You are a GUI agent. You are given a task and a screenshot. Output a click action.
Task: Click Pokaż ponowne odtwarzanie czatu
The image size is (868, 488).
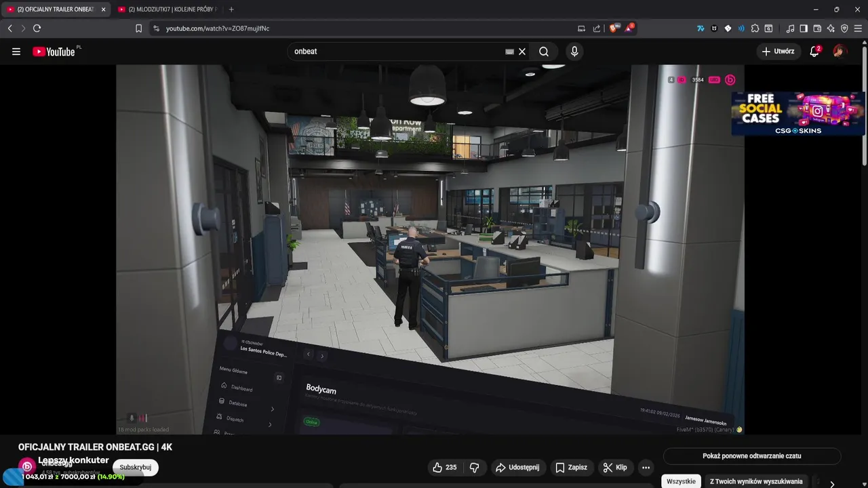click(752, 456)
